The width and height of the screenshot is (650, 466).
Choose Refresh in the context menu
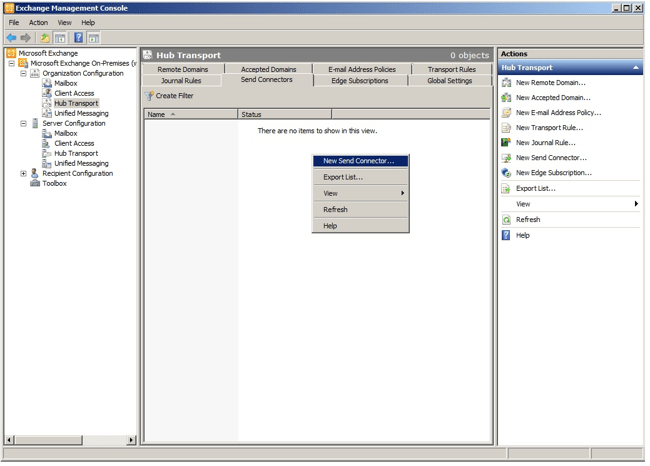(x=360, y=209)
